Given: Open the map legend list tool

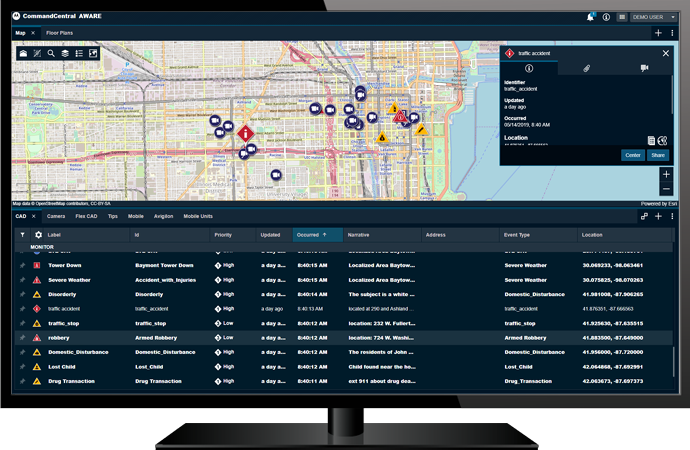Looking at the screenshot, I should click(x=79, y=54).
